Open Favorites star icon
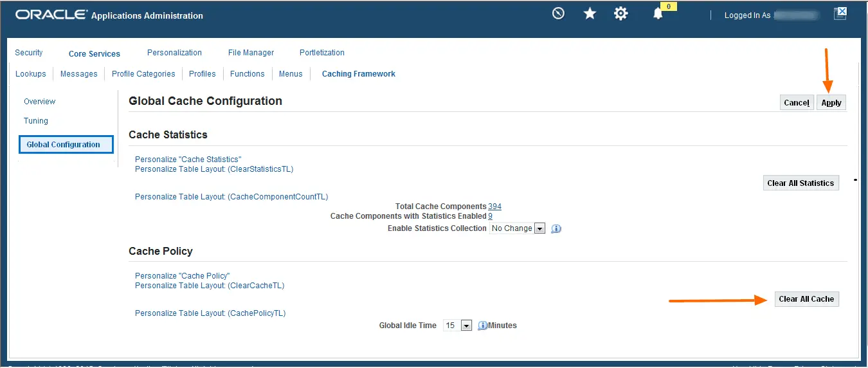Image resolution: width=868 pixels, height=368 pixels. [x=590, y=14]
